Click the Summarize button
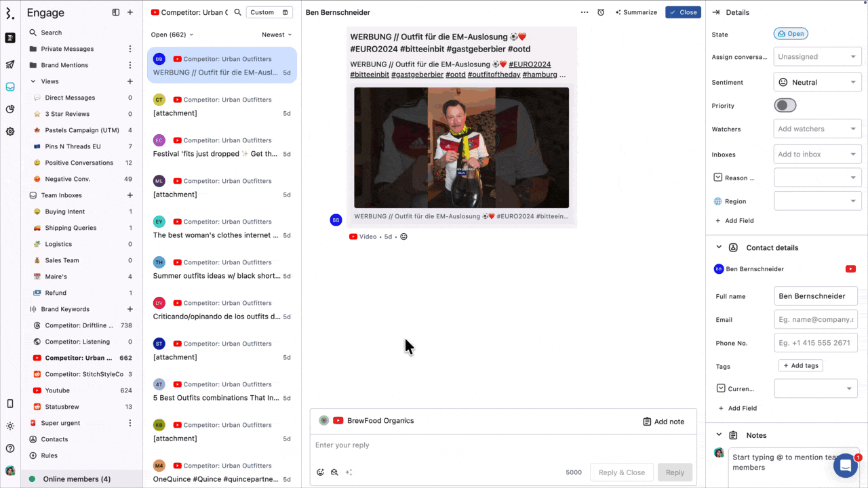The image size is (868, 488). (636, 12)
